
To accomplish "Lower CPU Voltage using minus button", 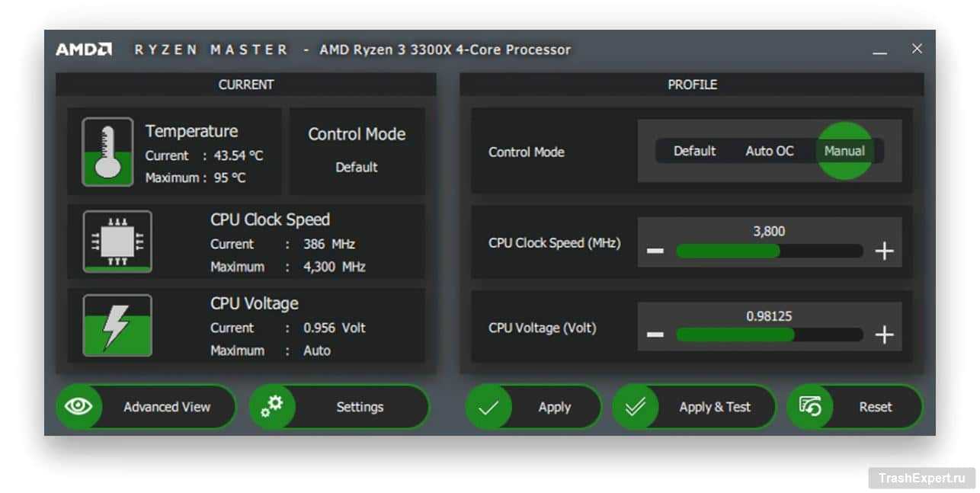I will [655, 335].
